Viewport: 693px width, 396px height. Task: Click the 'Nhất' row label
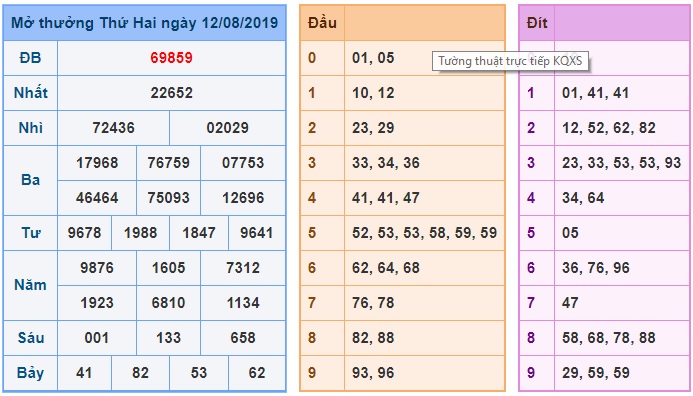coord(30,93)
